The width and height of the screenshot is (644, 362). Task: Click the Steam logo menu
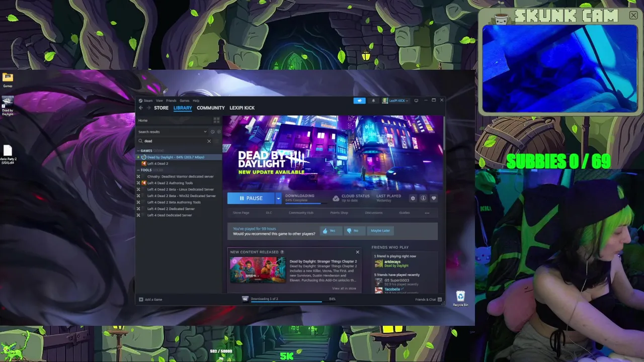(x=145, y=101)
